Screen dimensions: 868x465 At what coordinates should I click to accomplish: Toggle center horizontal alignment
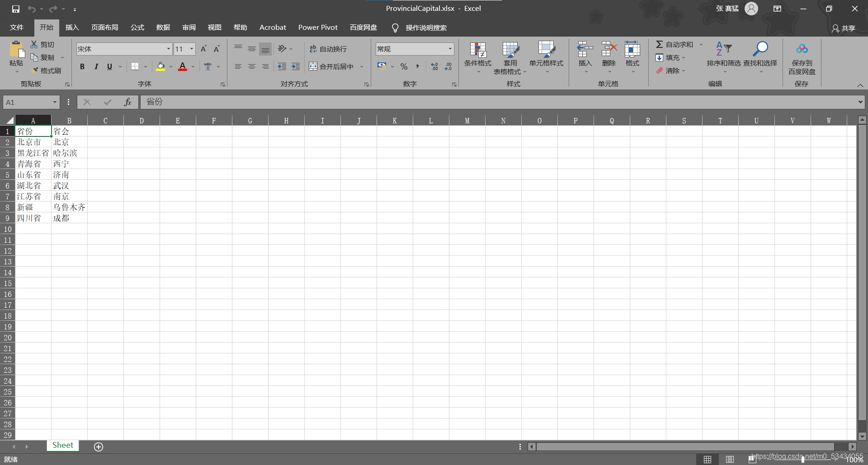tap(252, 66)
